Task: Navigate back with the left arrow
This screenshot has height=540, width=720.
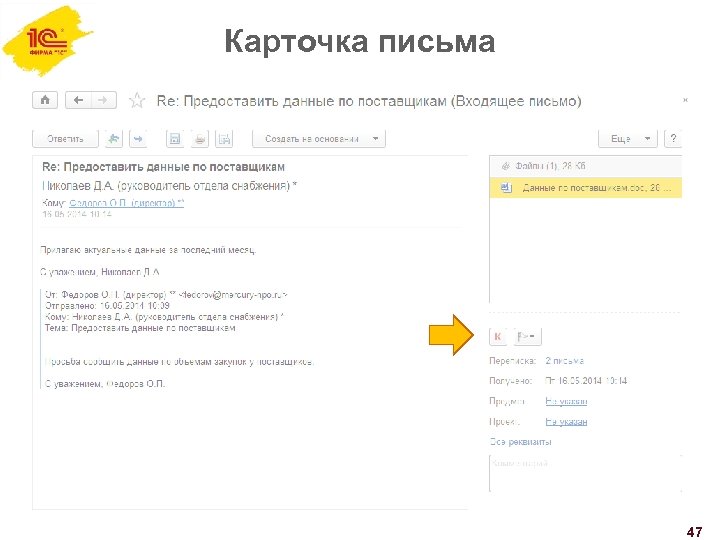Action: coord(79,100)
